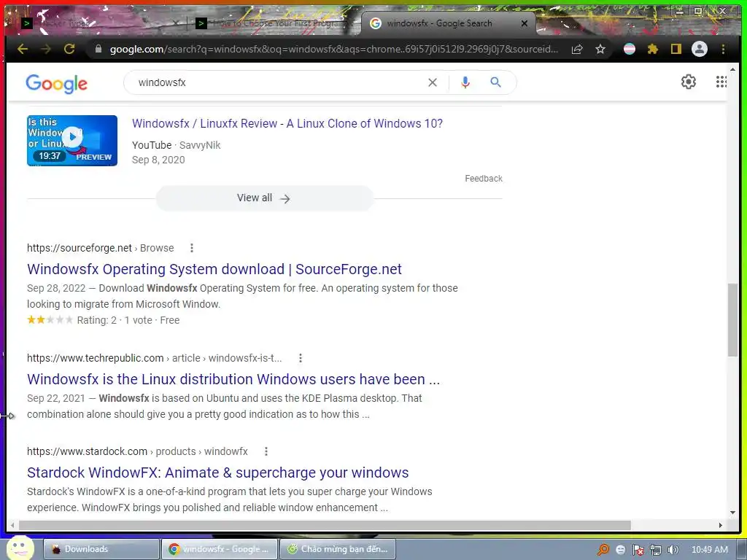Open Windowsfx is the Linux distribution article

pyautogui.click(x=233, y=379)
